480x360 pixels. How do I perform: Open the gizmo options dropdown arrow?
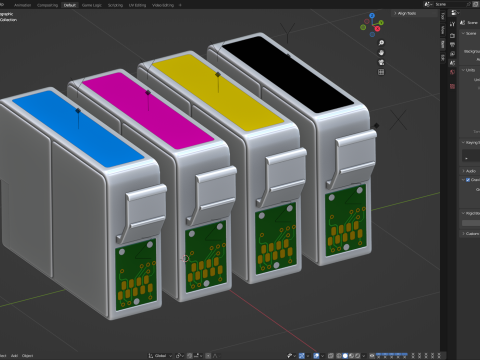point(308,356)
